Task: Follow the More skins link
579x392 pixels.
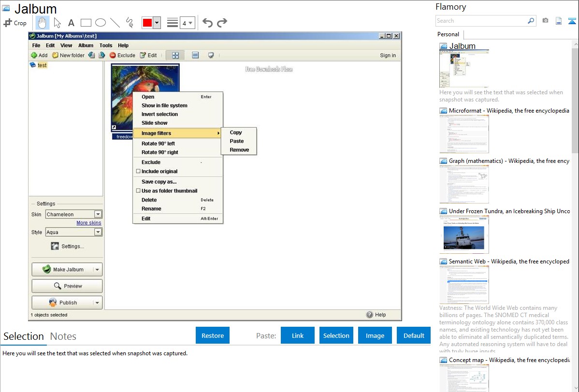Action: [x=88, y=223]
